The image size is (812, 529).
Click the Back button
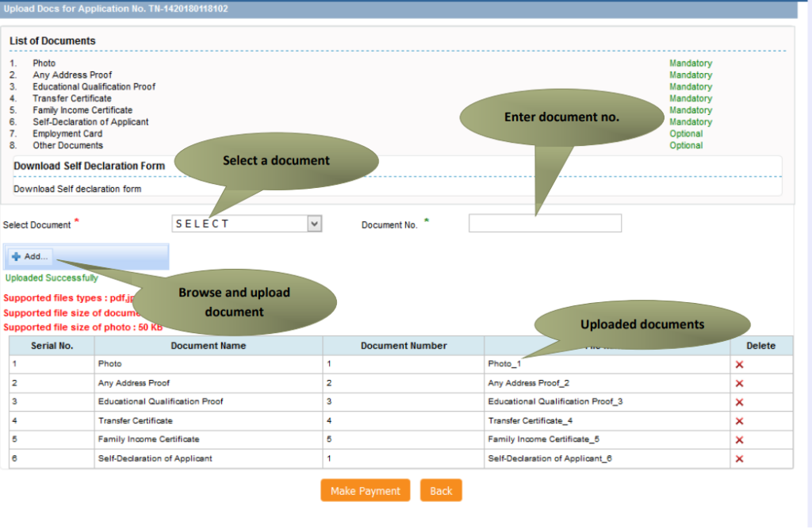click(441, 491)
